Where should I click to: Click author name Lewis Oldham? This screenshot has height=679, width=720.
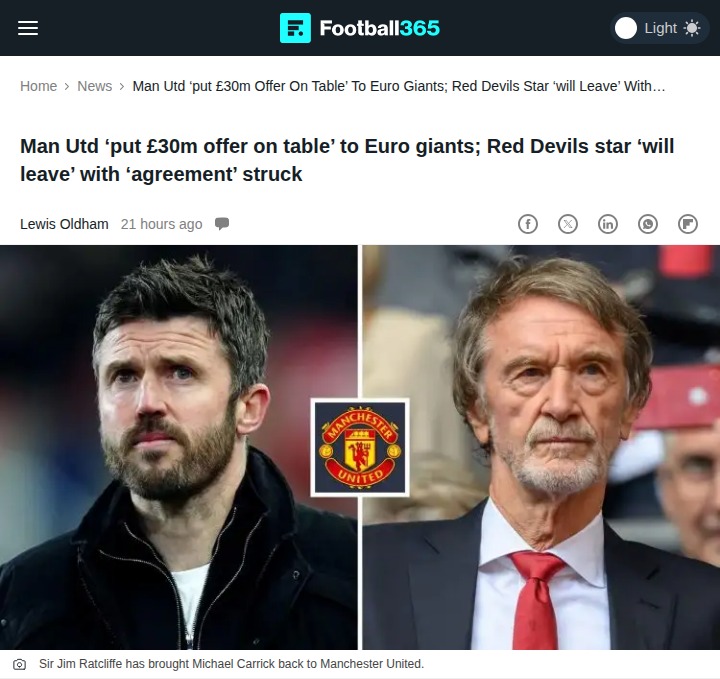[x=64, y=224]
